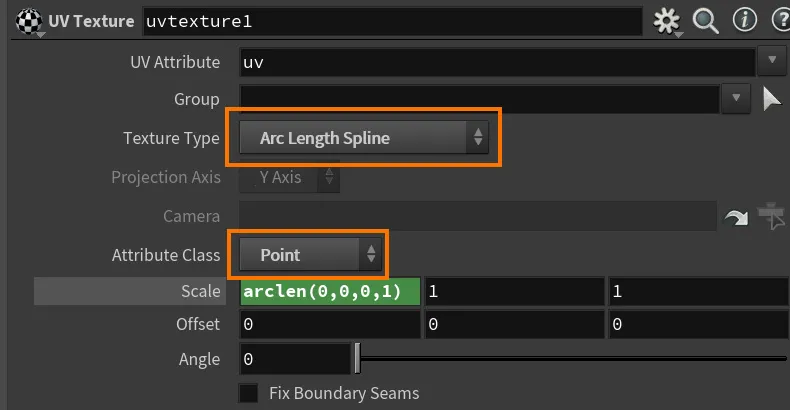Viewport: 790px width, 410px height.
Task: Click the Angle value field
Action: [295, 359]
